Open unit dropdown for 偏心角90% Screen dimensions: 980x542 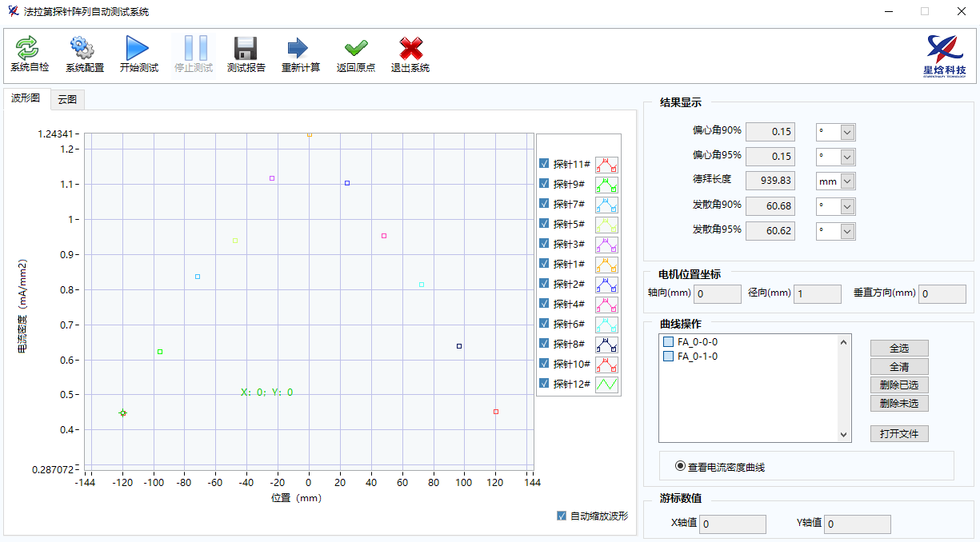point(847,132)
